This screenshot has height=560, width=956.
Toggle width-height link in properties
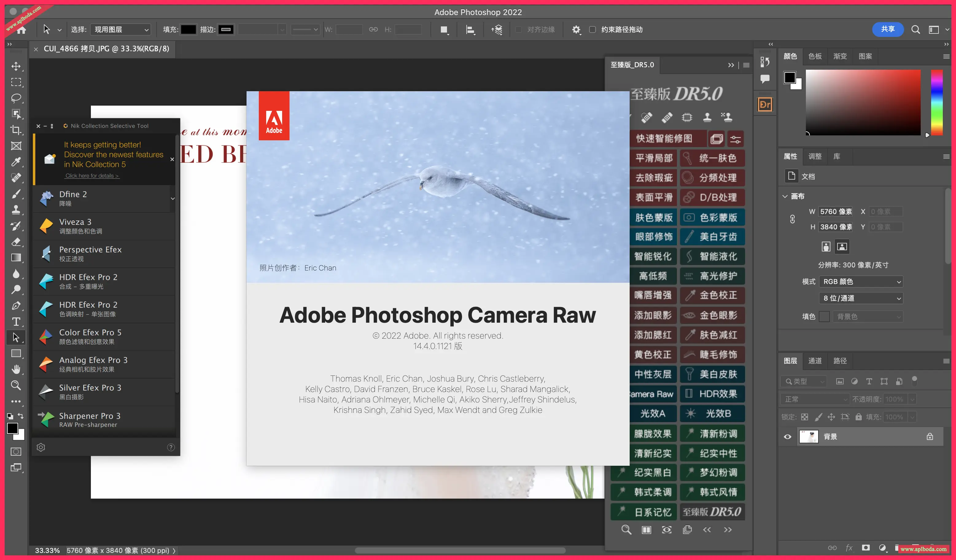(x=792, y=219)
